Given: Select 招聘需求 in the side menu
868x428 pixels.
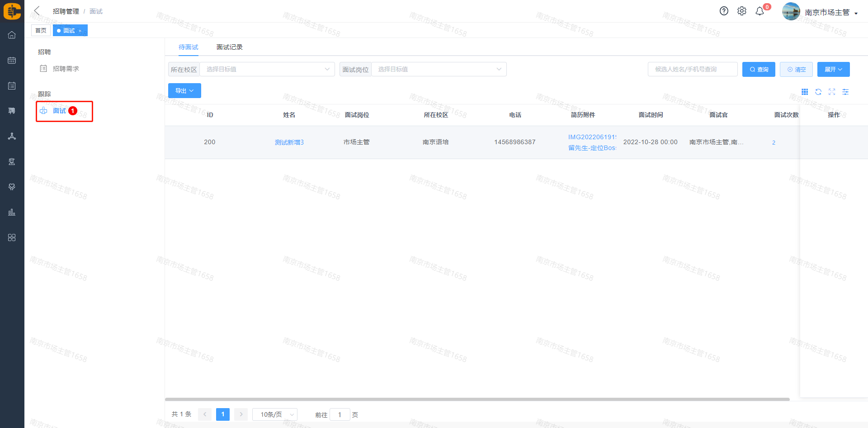Looking at the screenshot, I should pyautogui.click(x=66, y=69).
